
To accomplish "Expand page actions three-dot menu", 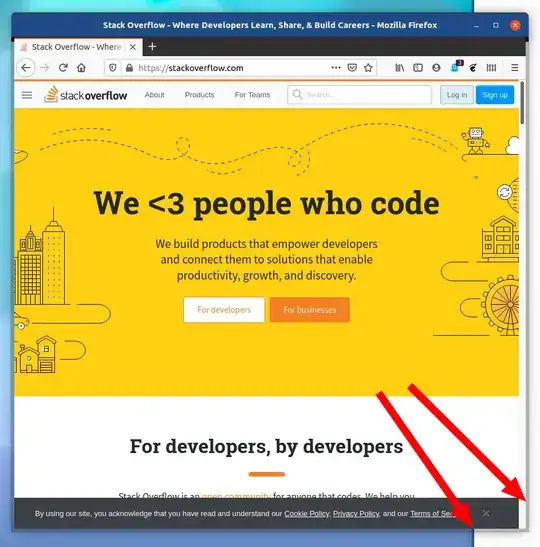I will 336,67.
